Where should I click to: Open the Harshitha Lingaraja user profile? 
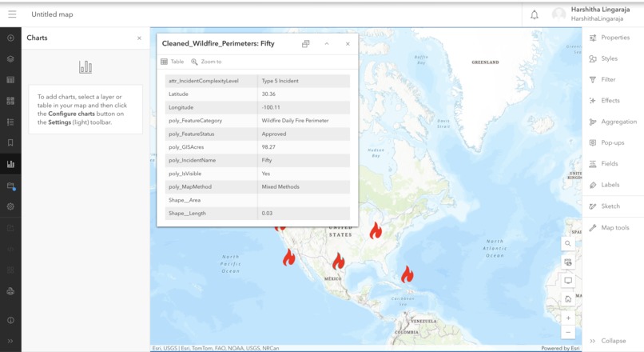click(x=591, y=14)
